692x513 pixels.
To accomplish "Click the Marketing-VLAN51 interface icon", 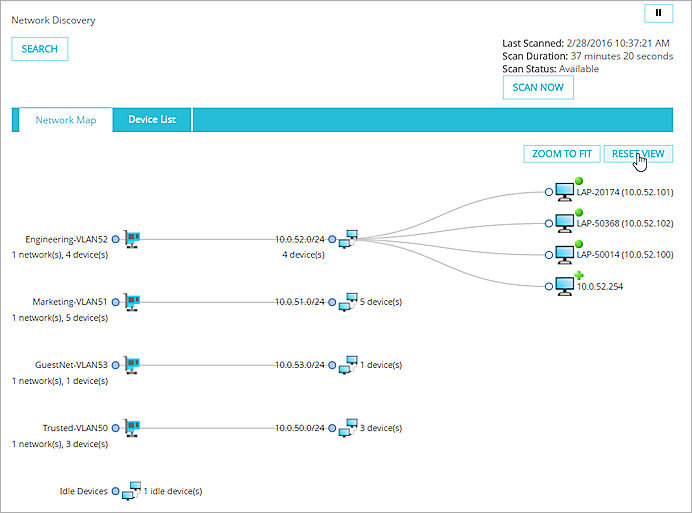I will coord(131,302).
